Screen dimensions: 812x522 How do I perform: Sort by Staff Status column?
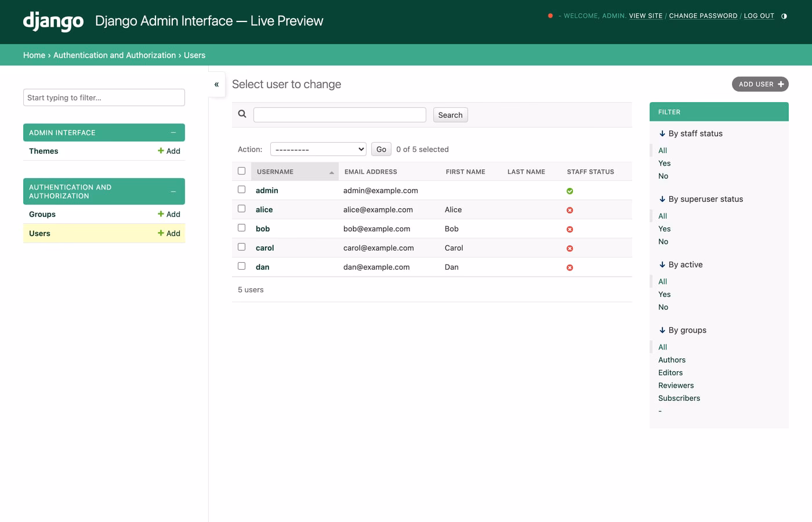pyautogui.click(x=590, y=172)
